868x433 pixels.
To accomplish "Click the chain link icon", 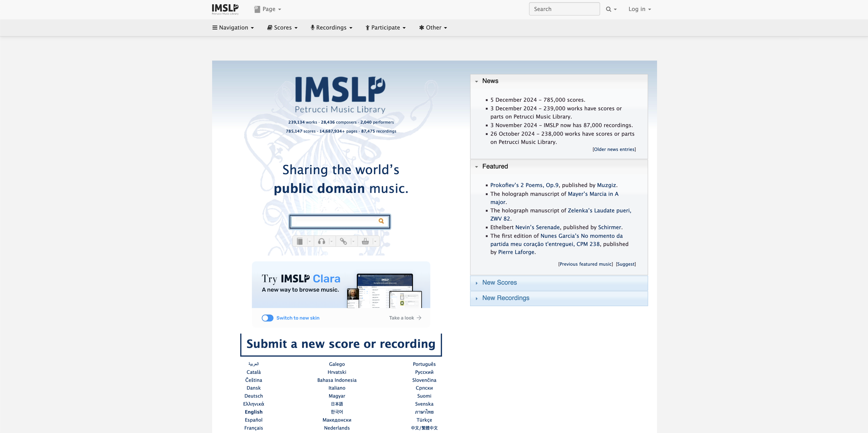I will point(343,241).
